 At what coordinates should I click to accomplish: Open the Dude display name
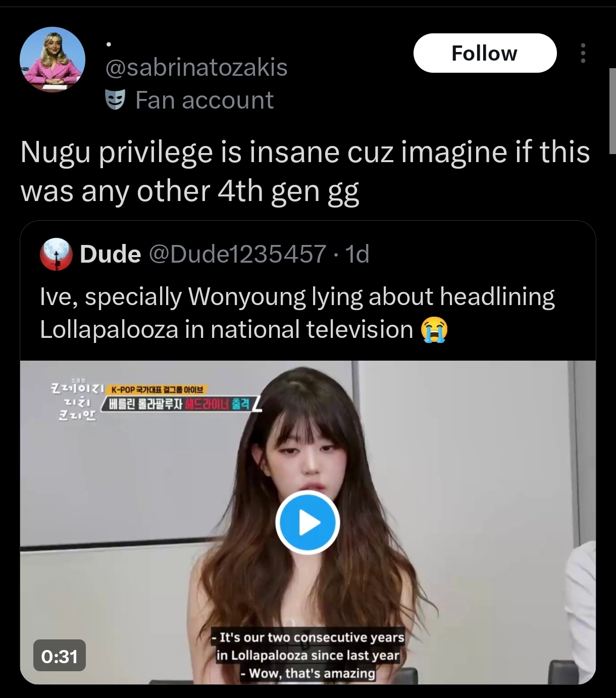pyautogui.click(x=111, y=254)
